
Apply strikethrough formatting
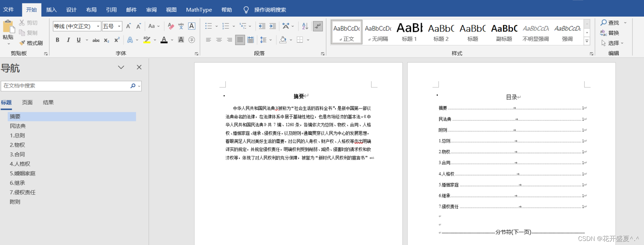(96, 40)
